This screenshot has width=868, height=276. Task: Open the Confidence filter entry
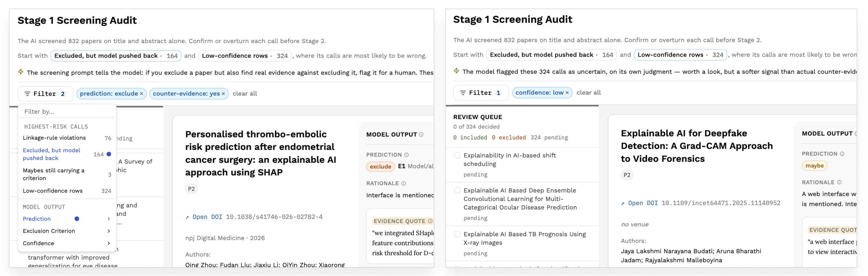tap(67, 243)
